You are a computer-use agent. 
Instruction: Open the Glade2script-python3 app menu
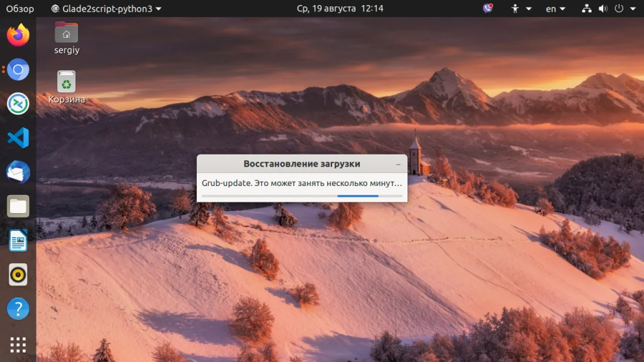tap(106, 9)
